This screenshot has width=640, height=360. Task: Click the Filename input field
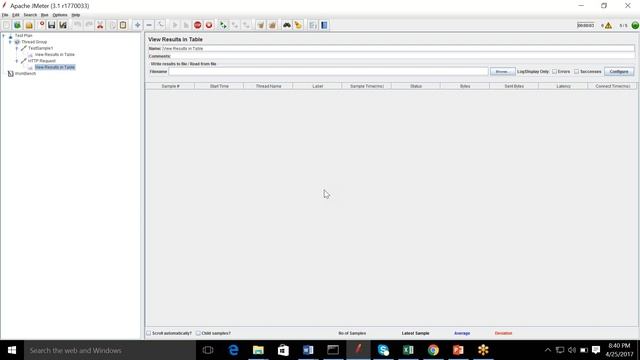pos(329,71)
